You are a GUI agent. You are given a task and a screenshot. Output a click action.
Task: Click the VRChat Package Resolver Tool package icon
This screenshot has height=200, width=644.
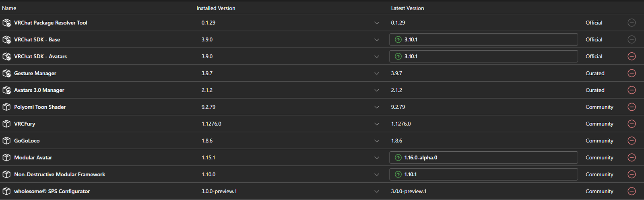(6, 23)
